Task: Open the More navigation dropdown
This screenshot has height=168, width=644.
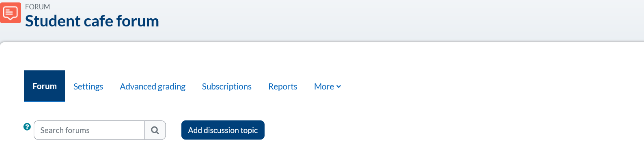Action: pyautogui.click(x=327, y=87)
